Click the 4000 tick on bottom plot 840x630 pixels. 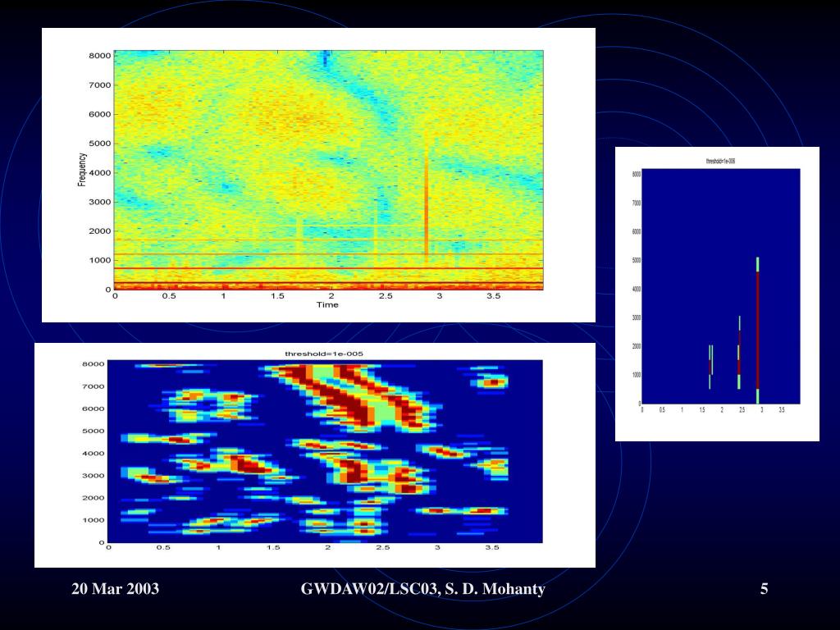[x=94, y=453]
